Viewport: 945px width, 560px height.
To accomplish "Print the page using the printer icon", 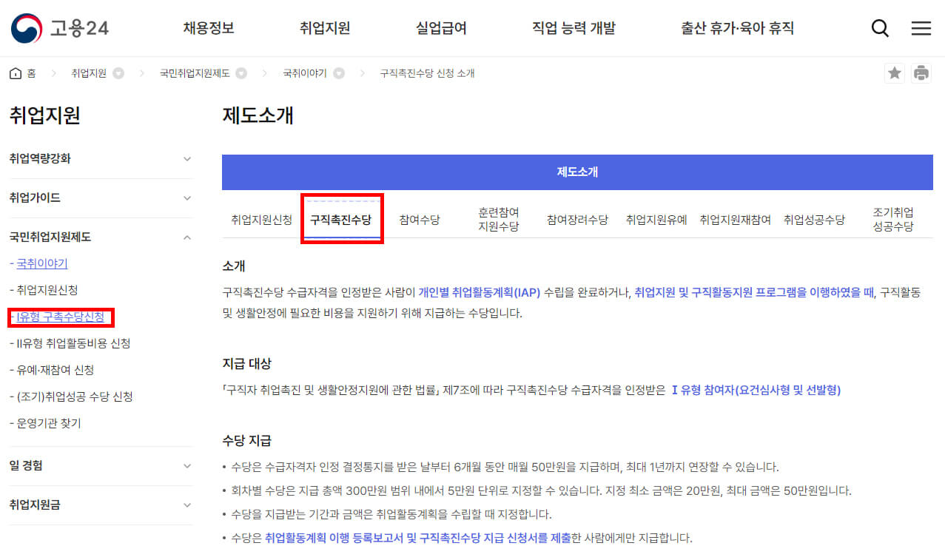I will point(921,72).
